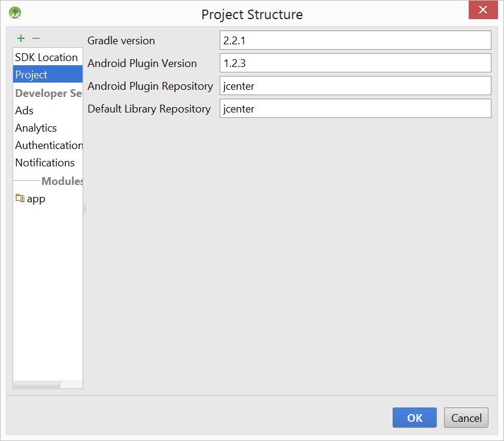Image resolution: width=504 pixels, height=441 pixels.
Task: Click the sidebar splitter drag handle
Action: point(85,209)
